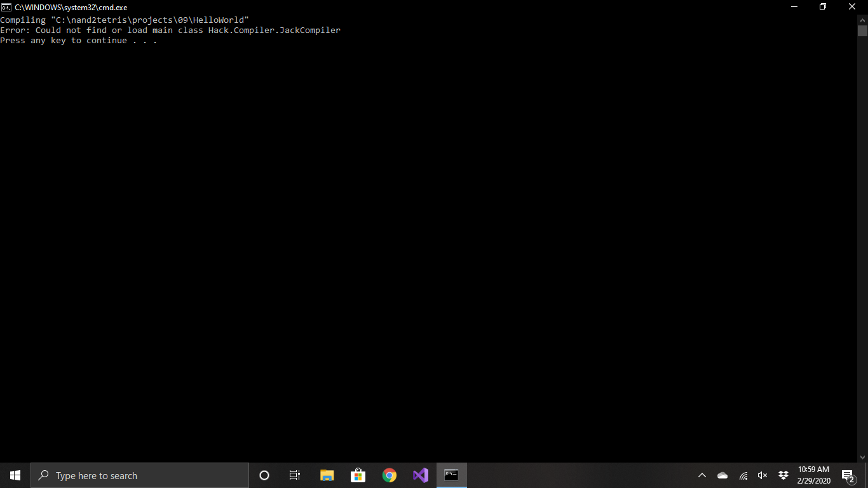Open the Cortana circle icon
This screenshot has height=488, width=868.
coord(264,475)
